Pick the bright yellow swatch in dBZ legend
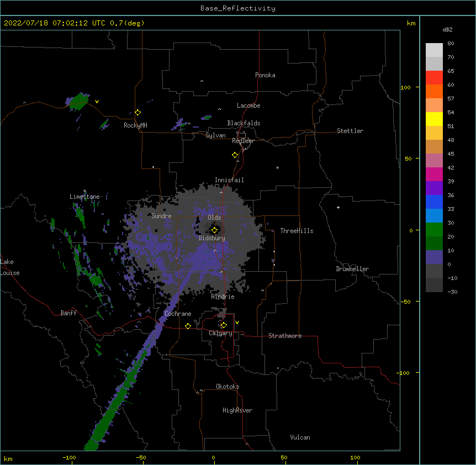The image size is (476, 465). pos(434,119)
